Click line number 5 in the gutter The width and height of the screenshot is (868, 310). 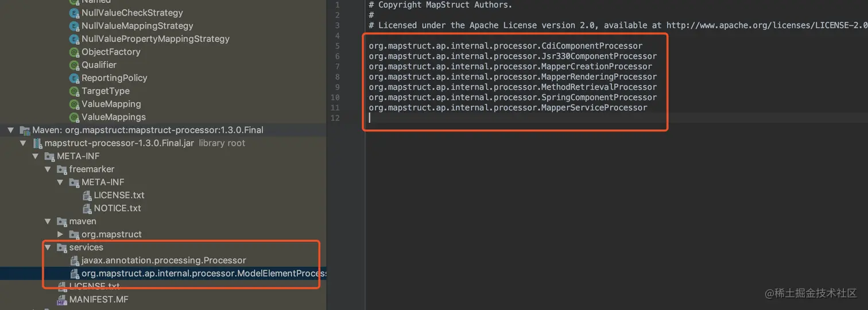tap(337, 46)
